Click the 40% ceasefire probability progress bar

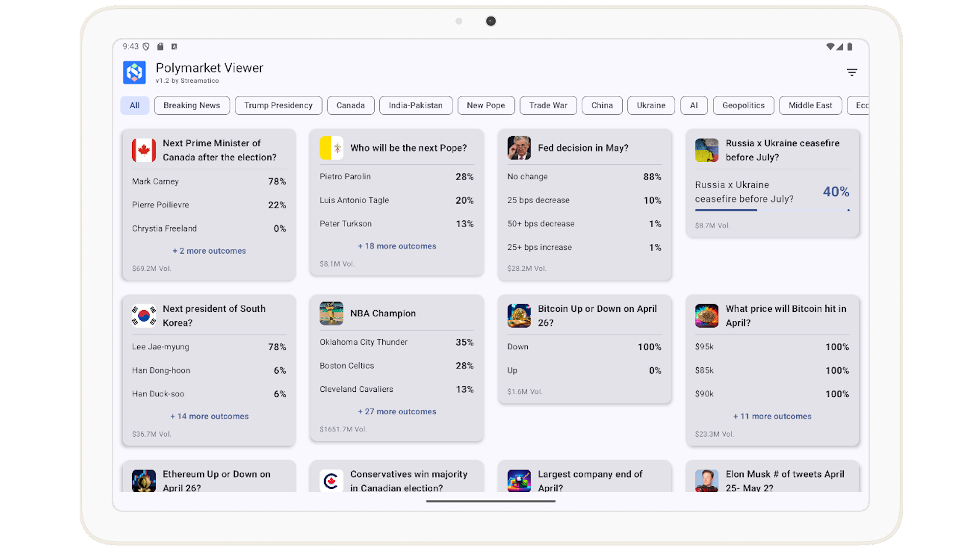click(772, 210)
